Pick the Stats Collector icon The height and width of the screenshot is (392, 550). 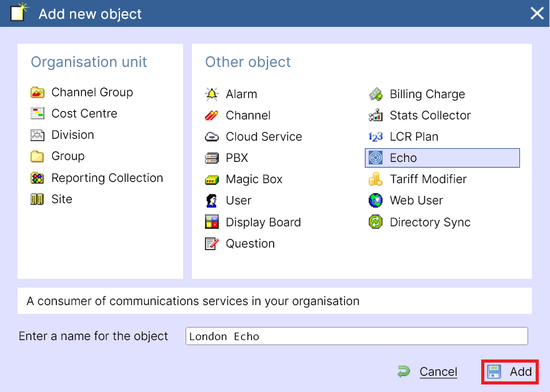pyautogui.click(x=376, y=116)
